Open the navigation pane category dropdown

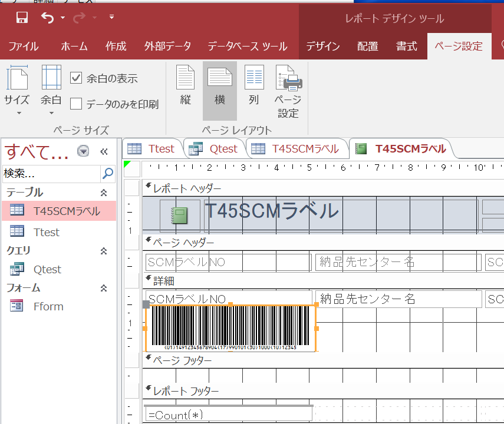coord(83,151)
